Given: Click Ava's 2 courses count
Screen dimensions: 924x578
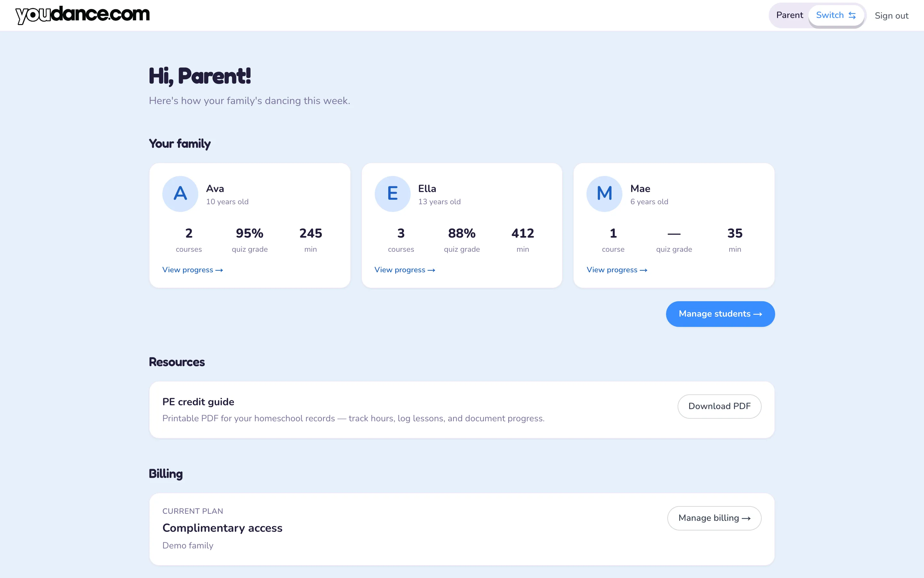Looking at the screenshot, I should [x=189, y=233].
